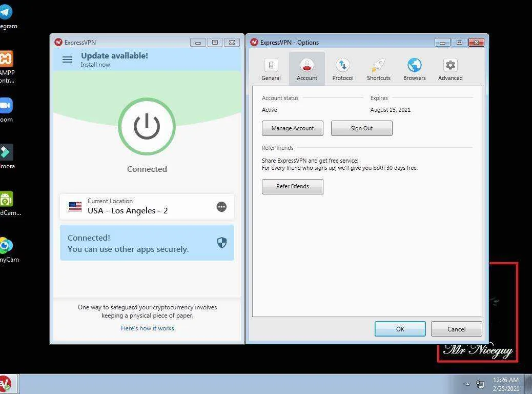Screen dimensions: 532x394
Task: Click Here's how it works link
Action: click(x=147, y=328)
